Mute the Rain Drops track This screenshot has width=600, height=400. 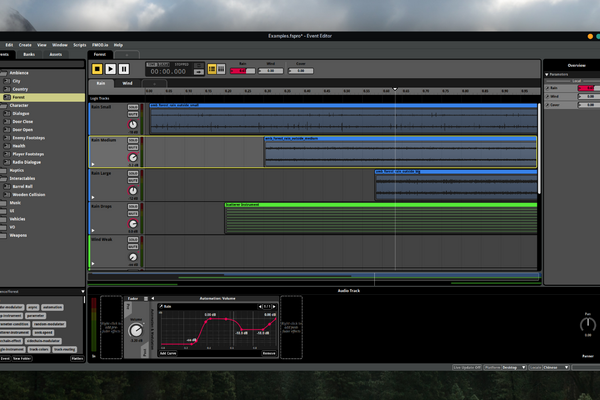click(x=133, y=214)
